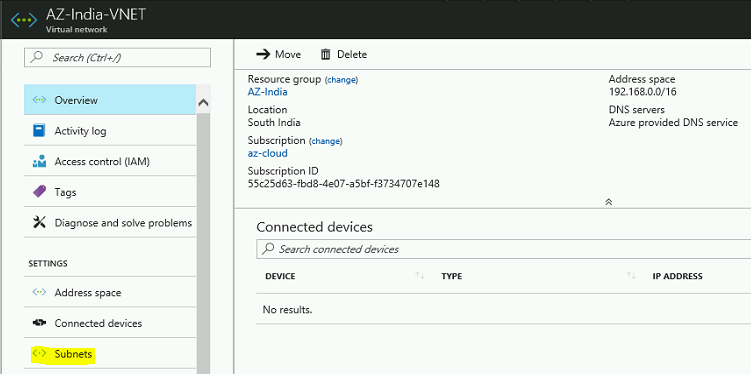Screen dimensions: 751x374
Task: Open the Tags section
Action: (x=110, y=192)
